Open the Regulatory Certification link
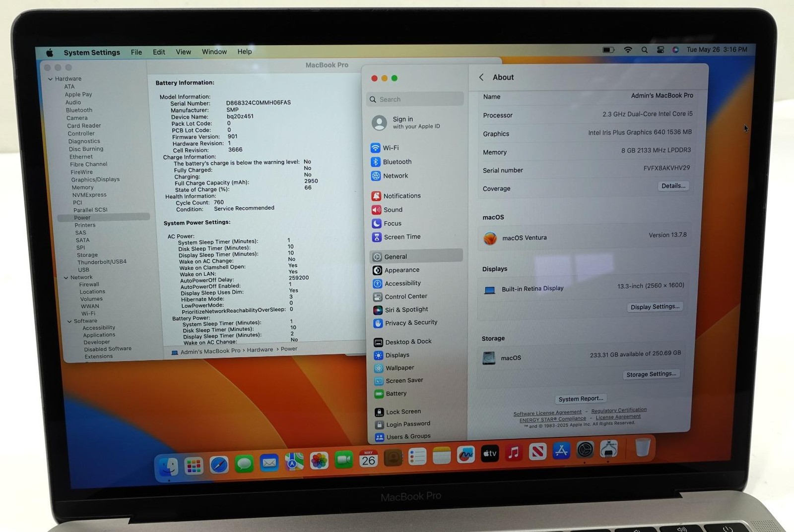 619,410
